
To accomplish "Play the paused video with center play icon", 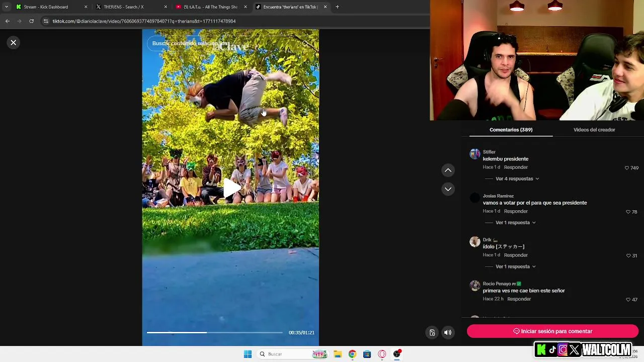I will pyautogui.click(x=231, y=189).
